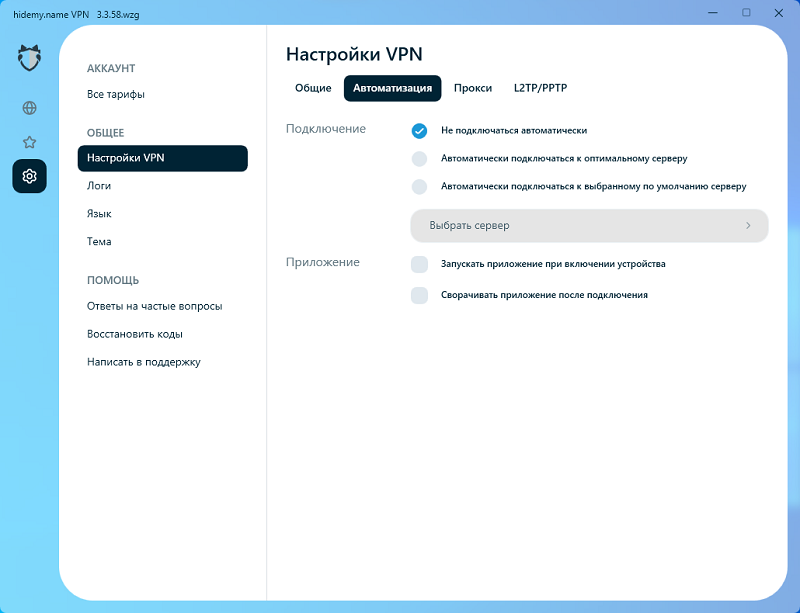The height and width of the screenshot is (613, 800).
Task: Open the 'L2TP/PPTP' tab
Action: coord(540,88)
